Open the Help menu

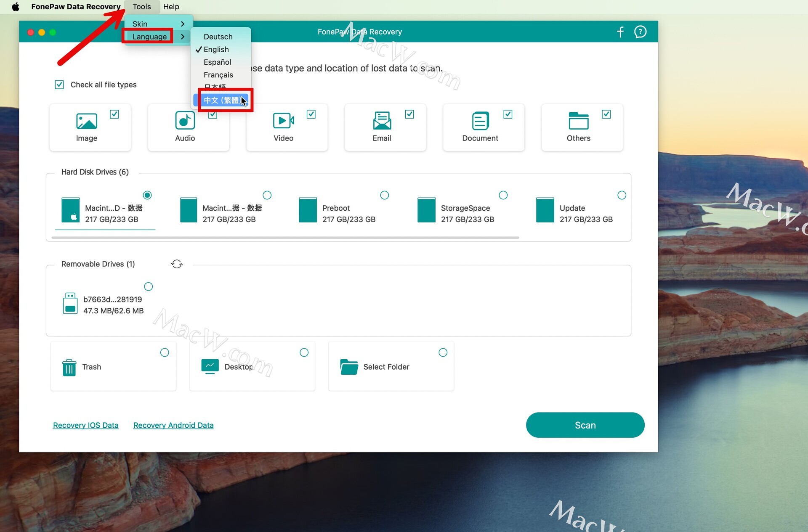[171, 7]
